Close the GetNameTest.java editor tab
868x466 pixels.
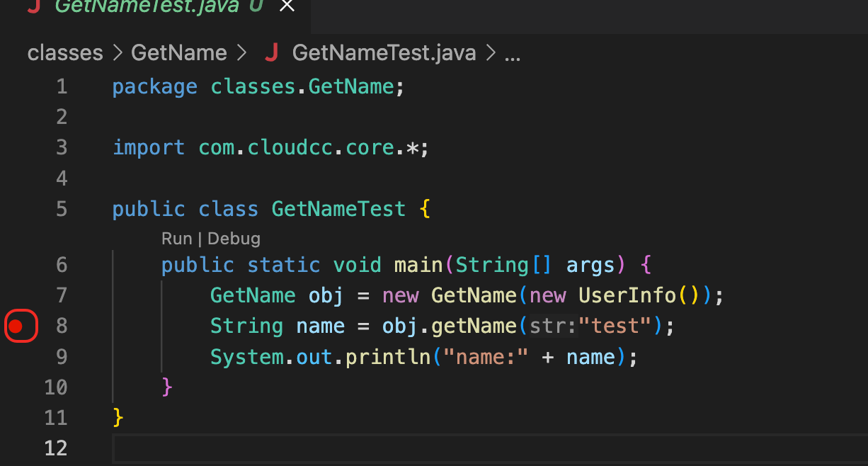pyautogui.click(x=287, y=6)
